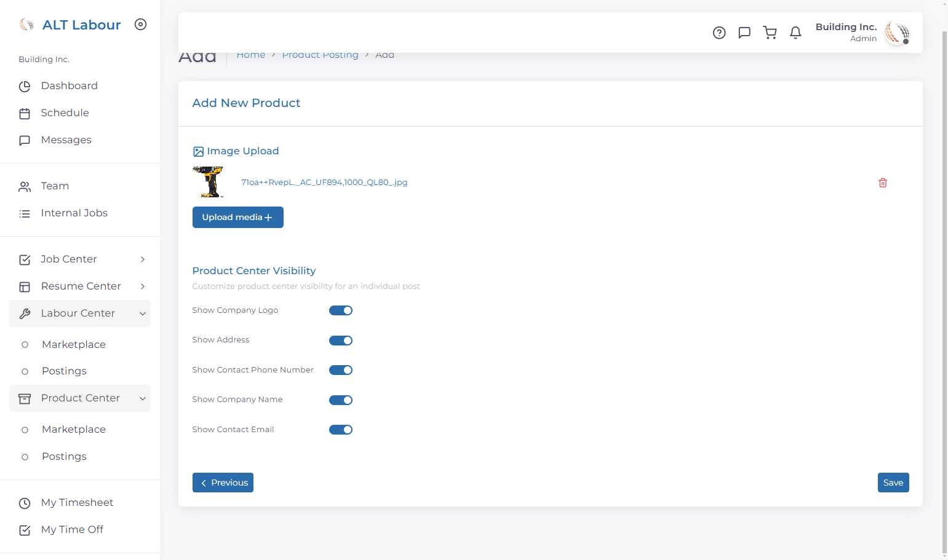This screenshot has height=560, width=948.
Task: Switch off Show Company Name
Action: [341, 400]
